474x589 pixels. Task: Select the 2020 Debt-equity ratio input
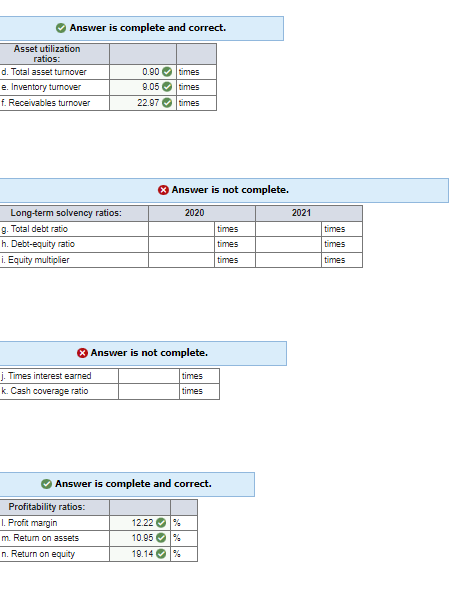point(181,244)
